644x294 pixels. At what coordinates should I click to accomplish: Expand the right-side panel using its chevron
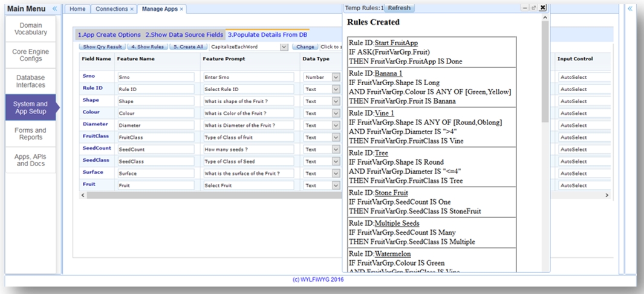click(629, 8)
